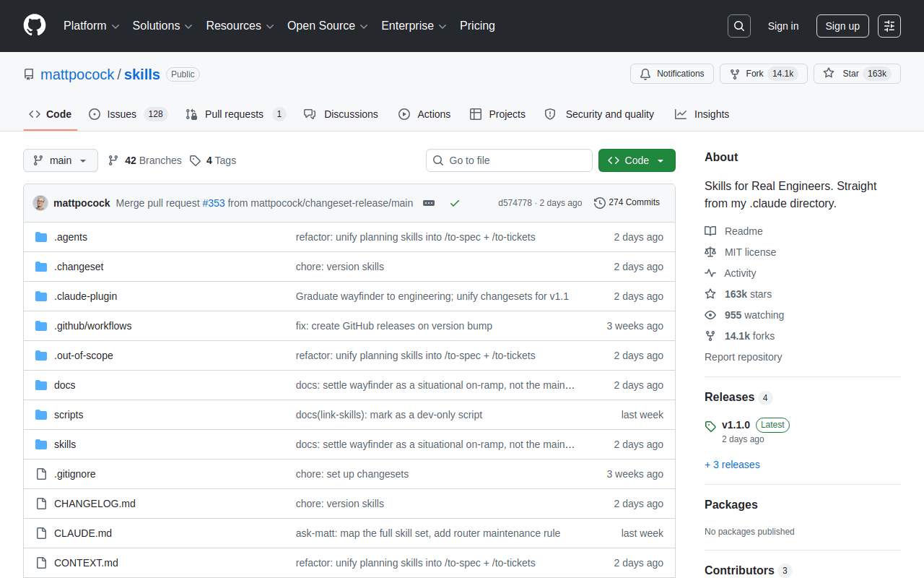This screenshot has height=578, width=924.
Task: Open the GitHub homepage logo
Action: (x=35, y=26)
